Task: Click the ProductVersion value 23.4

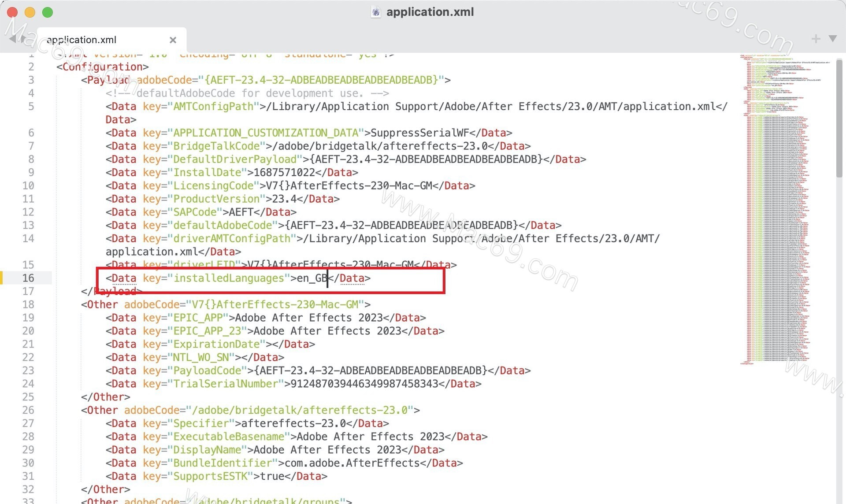Action: point(284,199)
